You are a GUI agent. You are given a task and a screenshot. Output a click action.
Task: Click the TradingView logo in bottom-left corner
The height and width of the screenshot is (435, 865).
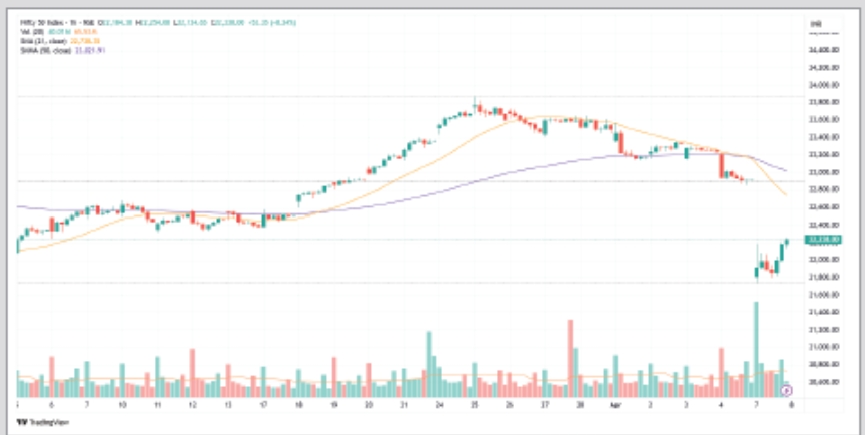tap(43, 422)
